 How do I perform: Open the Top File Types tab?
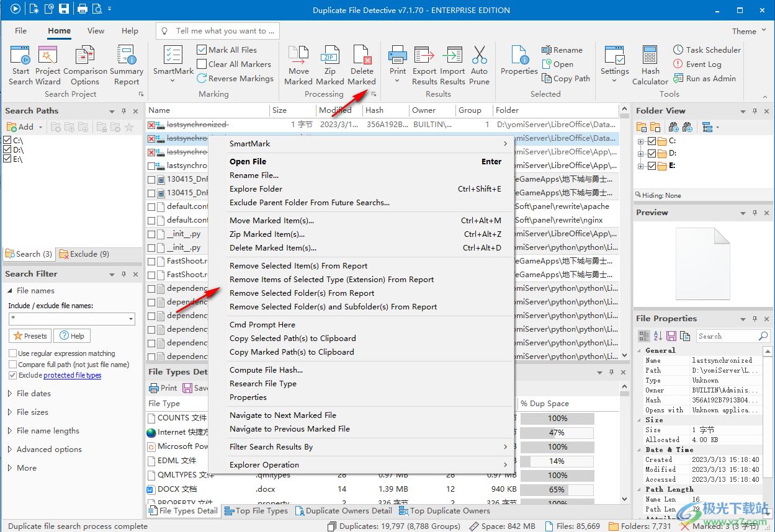coord(256,512)
